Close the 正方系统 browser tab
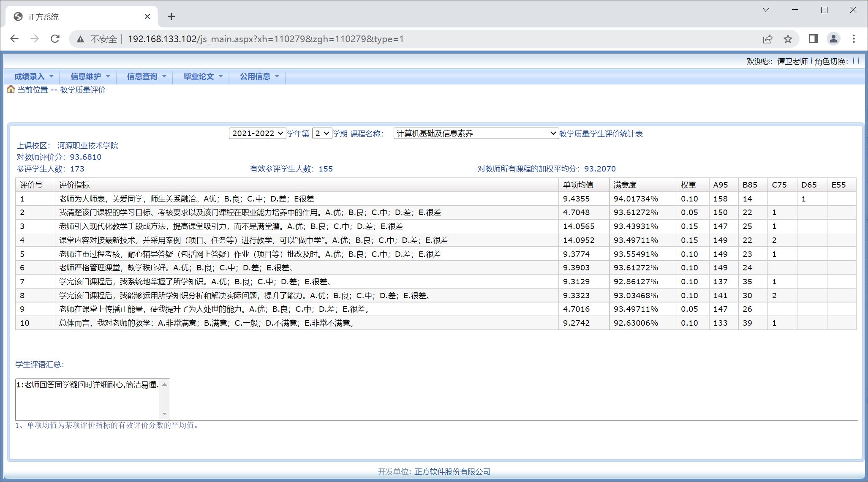This screenshot has height=482, width=868. (147, 16)
